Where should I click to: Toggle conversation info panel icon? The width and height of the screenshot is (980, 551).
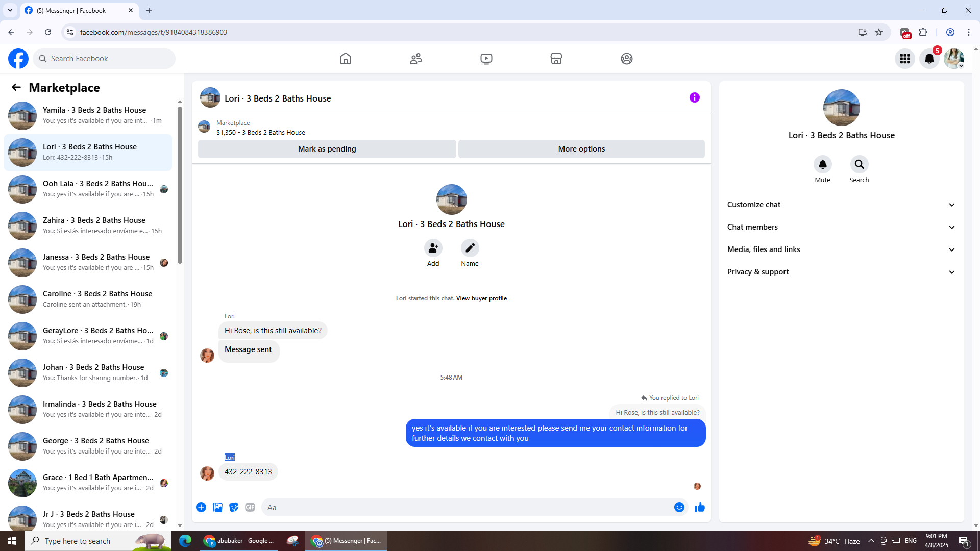(694, 97)
